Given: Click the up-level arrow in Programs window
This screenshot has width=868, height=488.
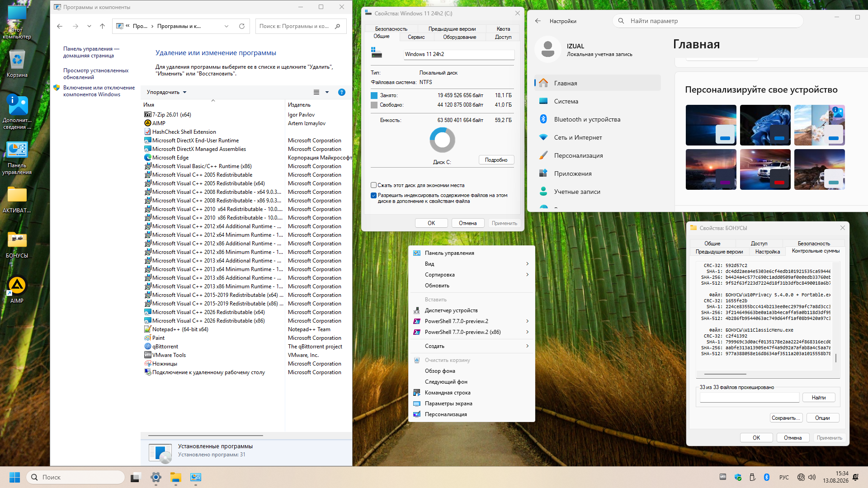Looking at the screenshot, I should click(103, 26).
